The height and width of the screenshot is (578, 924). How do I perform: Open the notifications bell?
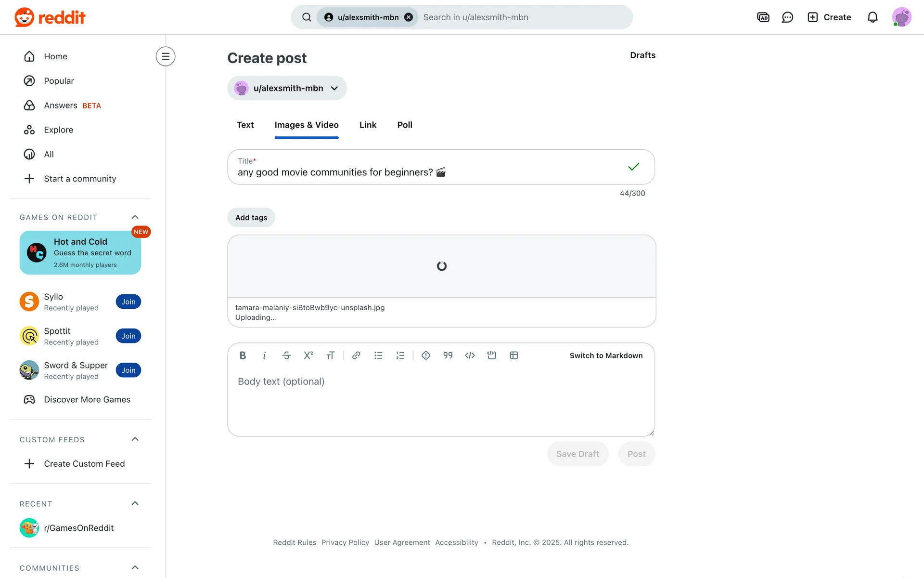click(x=873, y=17)
